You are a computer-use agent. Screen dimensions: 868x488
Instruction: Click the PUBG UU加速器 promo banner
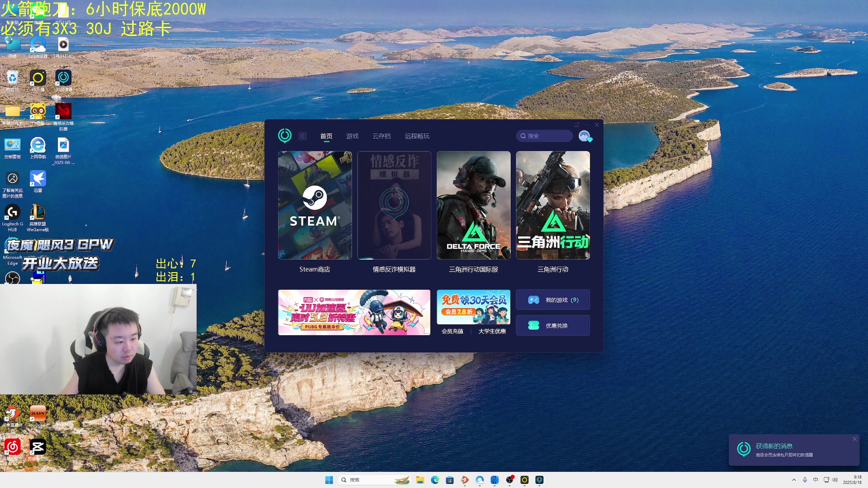(x=354, y=312)
